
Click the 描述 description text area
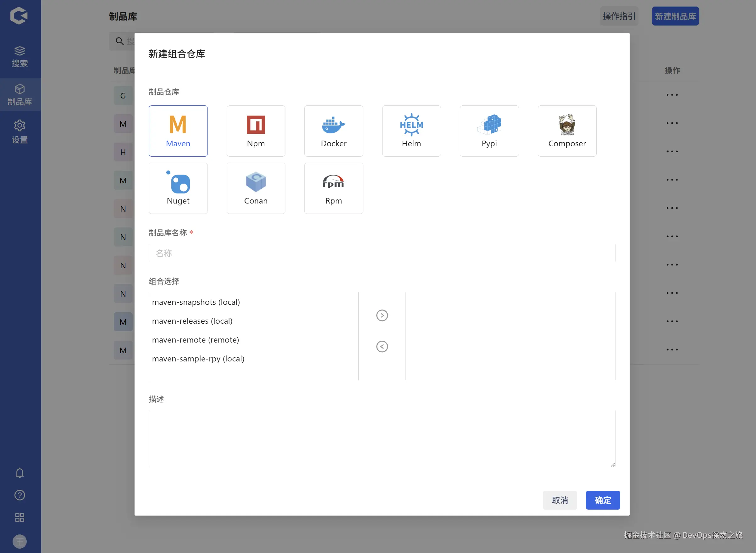[382, 438]
